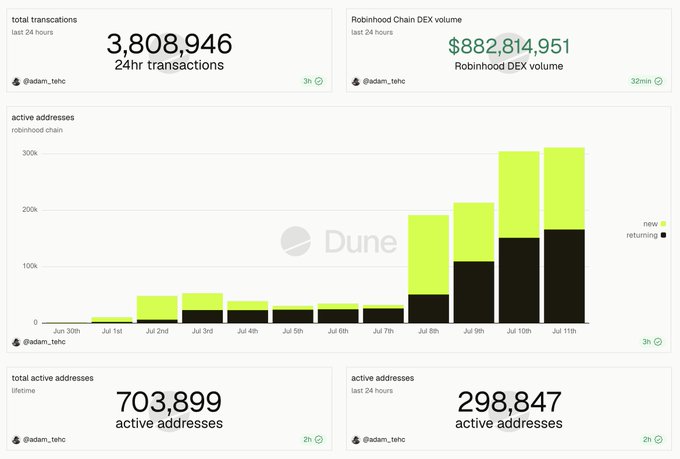
Task: Click the 'Jul 11th' axis label
Action: pos(564,331)
